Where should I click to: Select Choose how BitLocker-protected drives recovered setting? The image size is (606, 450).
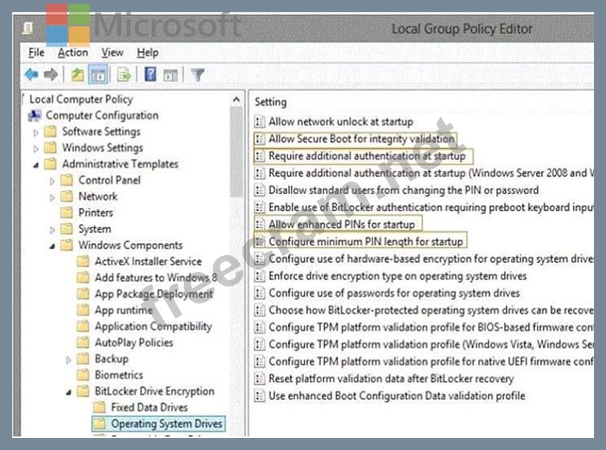coord(431,310)
